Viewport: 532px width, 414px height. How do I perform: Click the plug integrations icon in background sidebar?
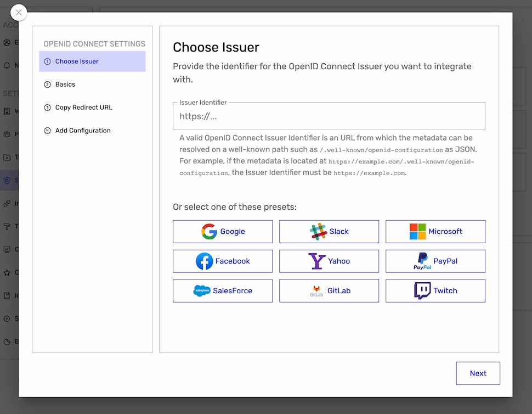pyautogui.click(x=7, y=204)
